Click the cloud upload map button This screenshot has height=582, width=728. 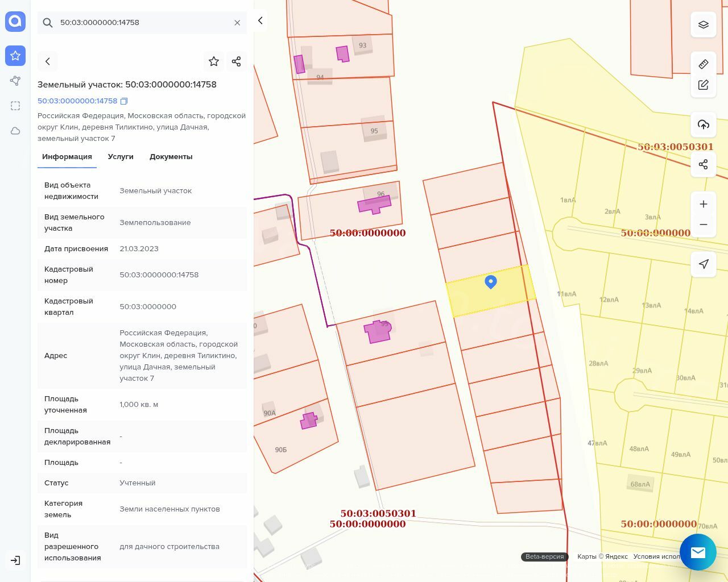[x=704, y=124]
